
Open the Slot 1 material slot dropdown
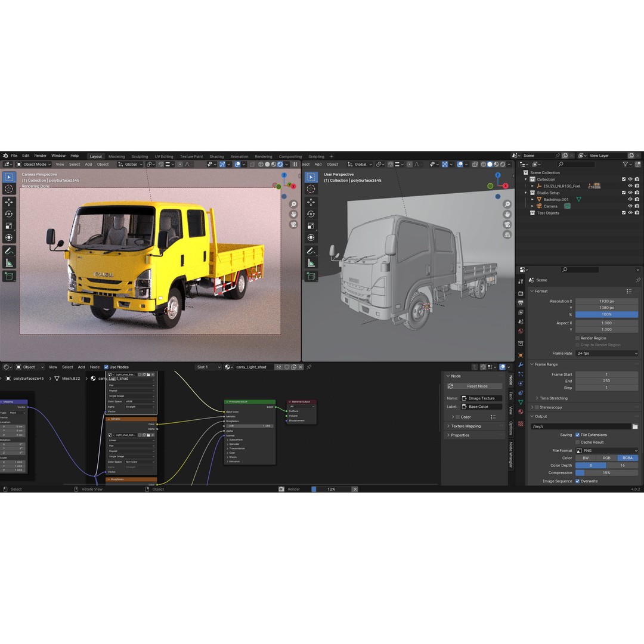click(x=208, y=367)
